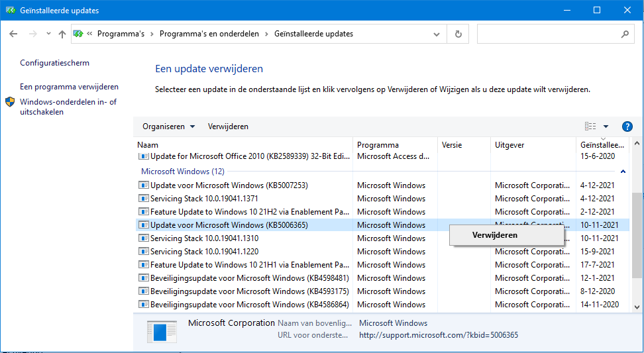Click the icon of Feature Update 21H1
This screenshot has width=644, height=353.
pyautogui.click(x=143, y=265)
